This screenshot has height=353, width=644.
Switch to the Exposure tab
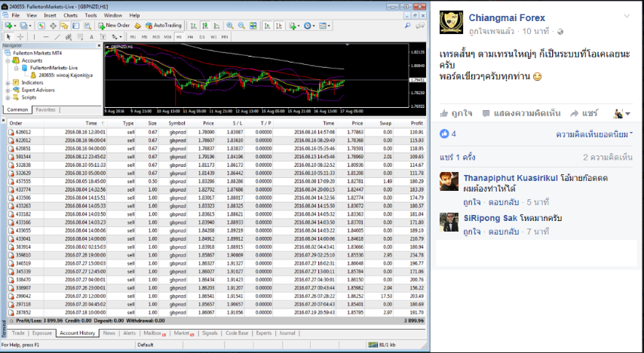(x=42, y=333)
